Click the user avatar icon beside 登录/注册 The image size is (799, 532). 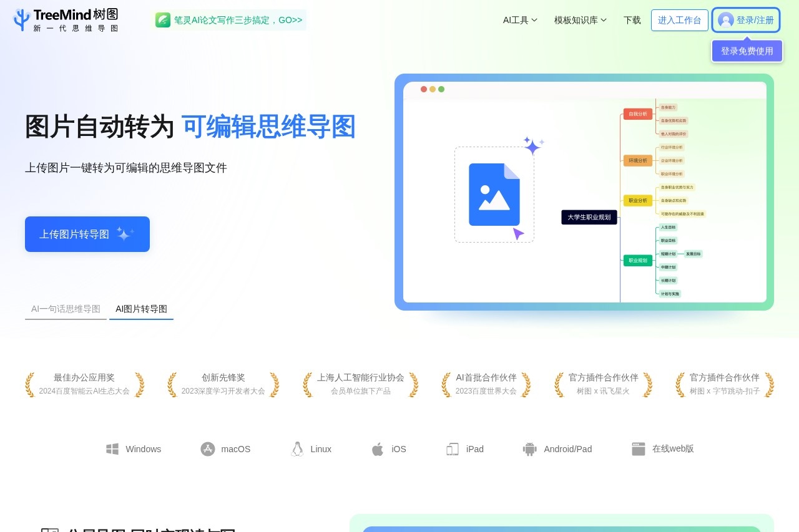pyautogui.click(x=726, y=19)
